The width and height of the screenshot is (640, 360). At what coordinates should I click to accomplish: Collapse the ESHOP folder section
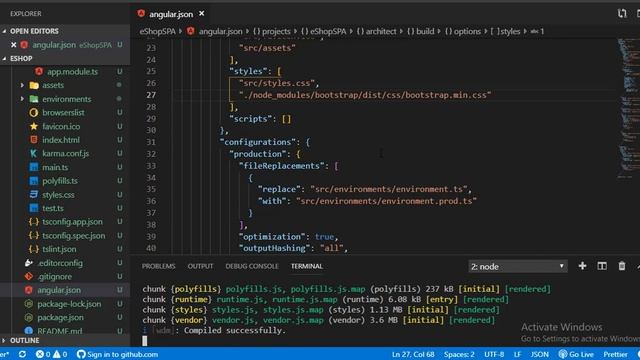(x=21, y=58)
